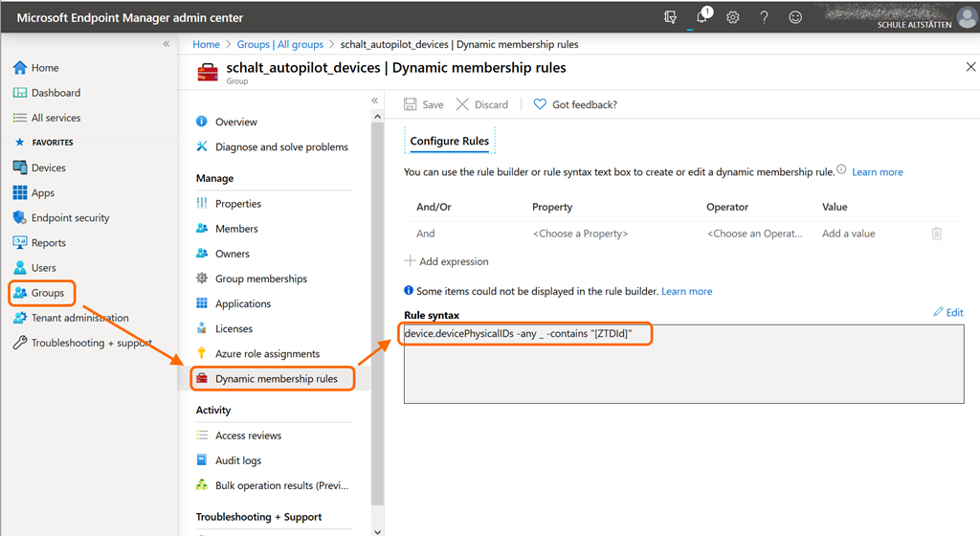Click the Cloud Shell icon in header
Viewport: 980px width, 536px height.
point(671,17)
